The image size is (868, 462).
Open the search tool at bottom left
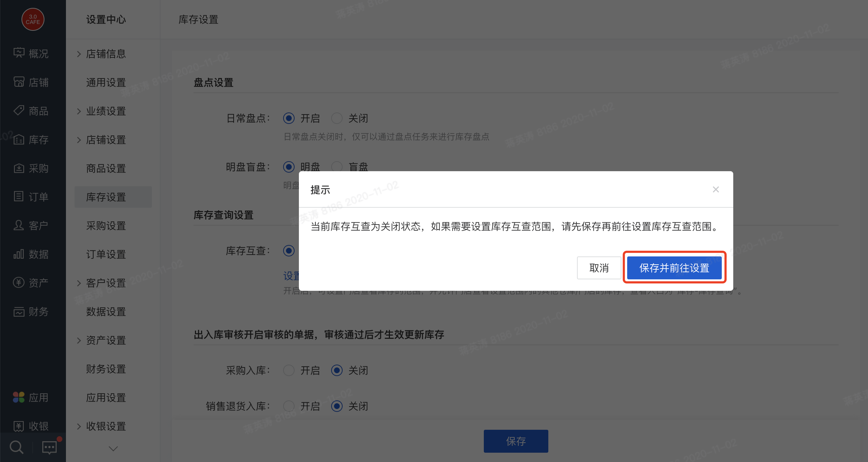pyautogui.click(x=16, y=447)
